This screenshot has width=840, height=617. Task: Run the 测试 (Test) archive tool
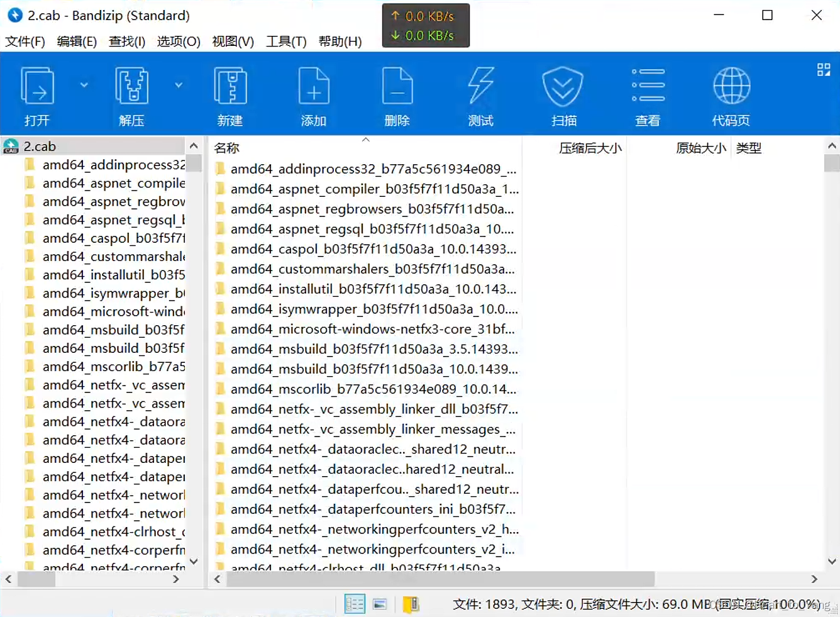tap(480, 94)
